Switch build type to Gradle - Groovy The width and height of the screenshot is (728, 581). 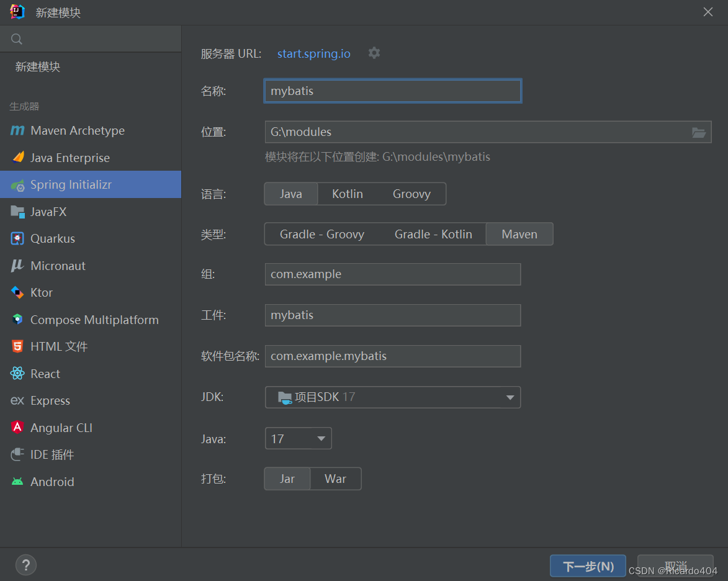point(322,234)
